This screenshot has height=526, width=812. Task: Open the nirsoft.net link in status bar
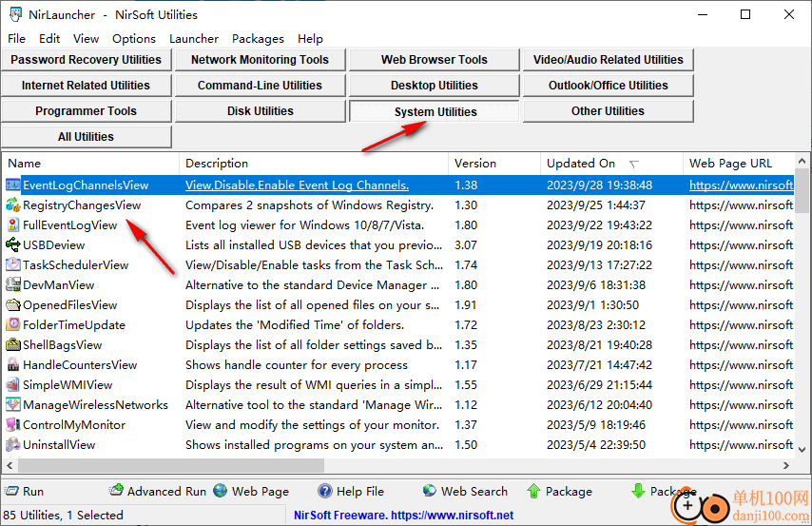(452, 516)
